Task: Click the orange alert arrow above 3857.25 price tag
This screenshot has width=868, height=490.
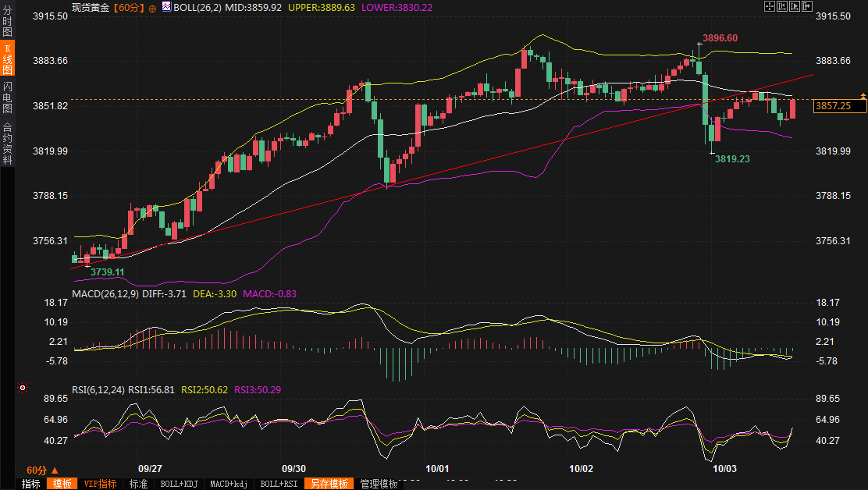Action: [x=863, y=96]
